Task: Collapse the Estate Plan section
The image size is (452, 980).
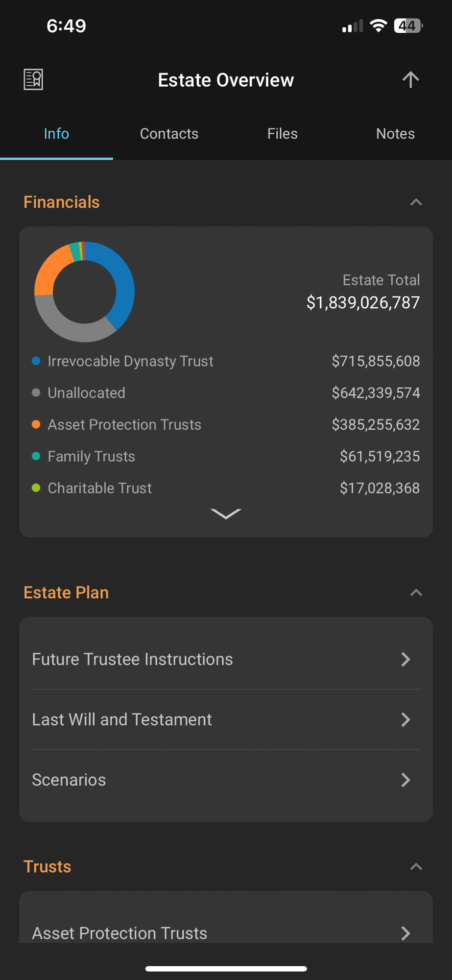Action: click(x=416, y=592)
